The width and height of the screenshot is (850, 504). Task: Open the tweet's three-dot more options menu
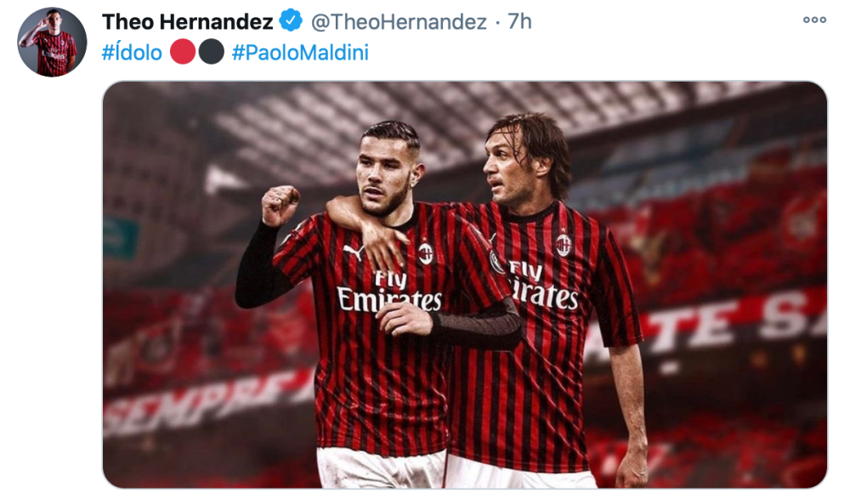(x=814, y=20)
